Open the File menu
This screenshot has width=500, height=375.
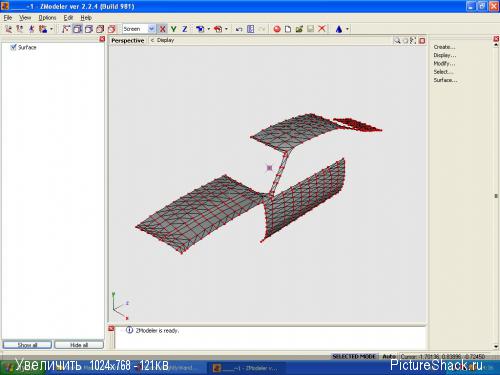pyautogui.click(x=8, y=18)
